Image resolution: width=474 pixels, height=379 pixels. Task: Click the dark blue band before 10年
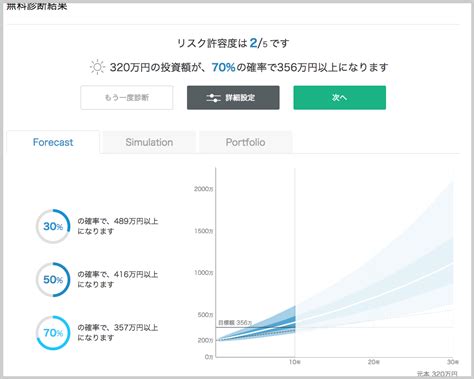click(283, 323)
